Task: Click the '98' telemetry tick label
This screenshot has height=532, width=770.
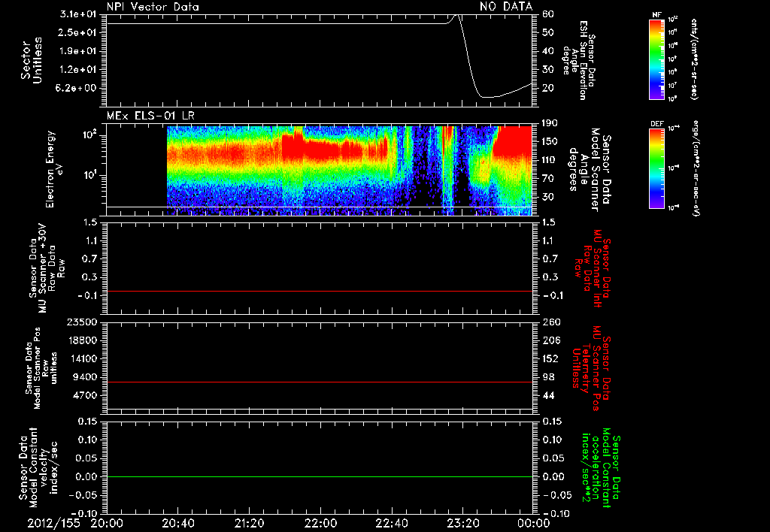Action: click(548, 377)
